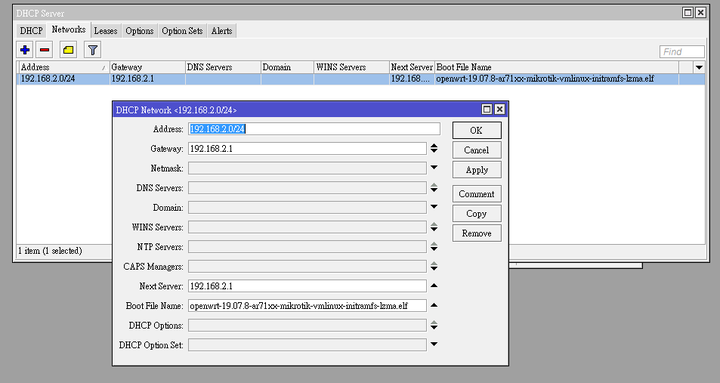Expand the WINS Servers field arrows

coord(434,227)
